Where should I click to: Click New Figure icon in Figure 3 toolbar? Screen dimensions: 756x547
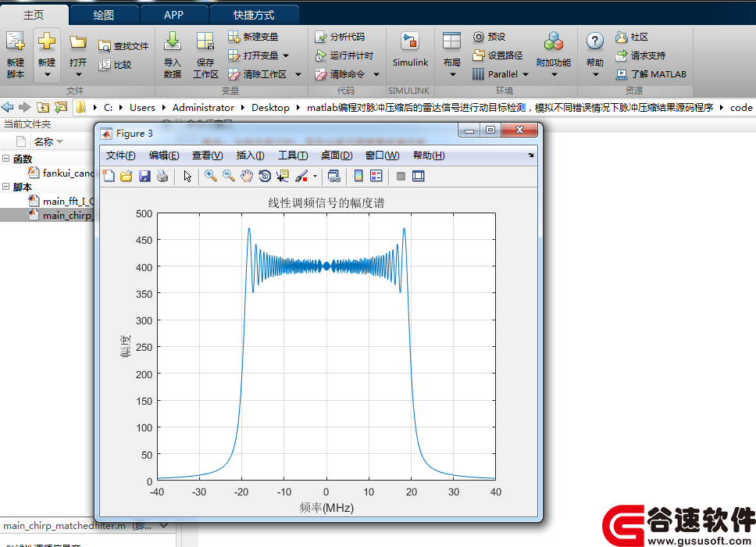(109, 176)
